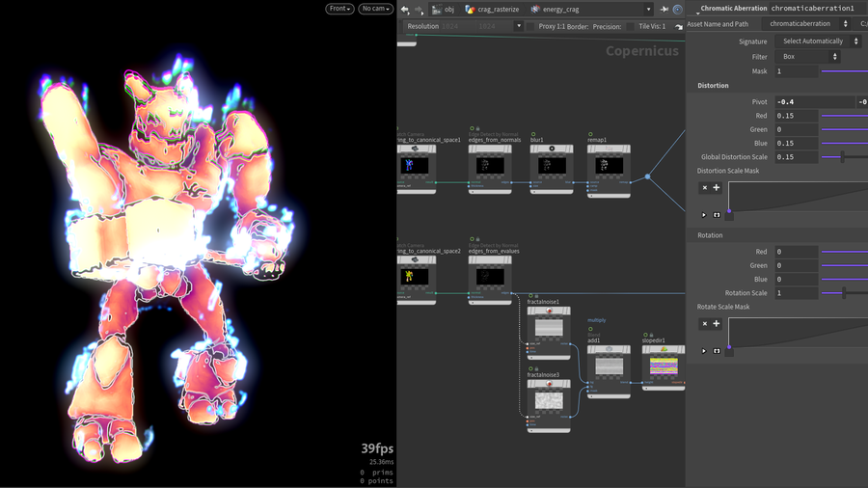Click the blue target link-pane icon
The height and width of the screenshot is (488, 868).
tap(678, 10)
